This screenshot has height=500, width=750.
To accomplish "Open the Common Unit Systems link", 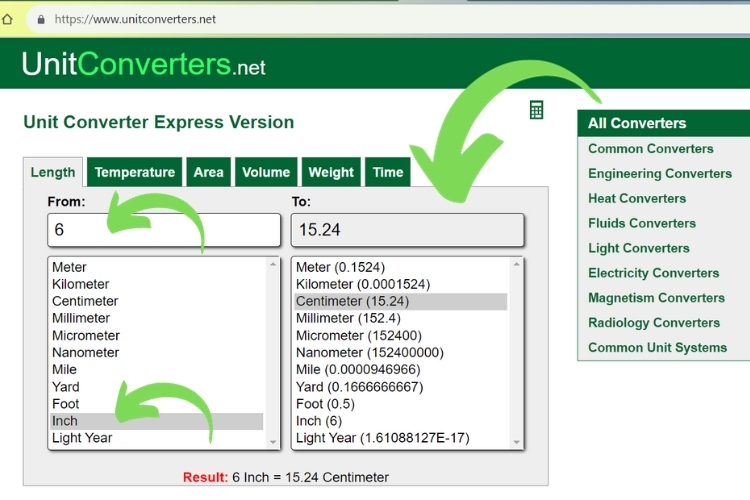I will (x=657, y=348).
